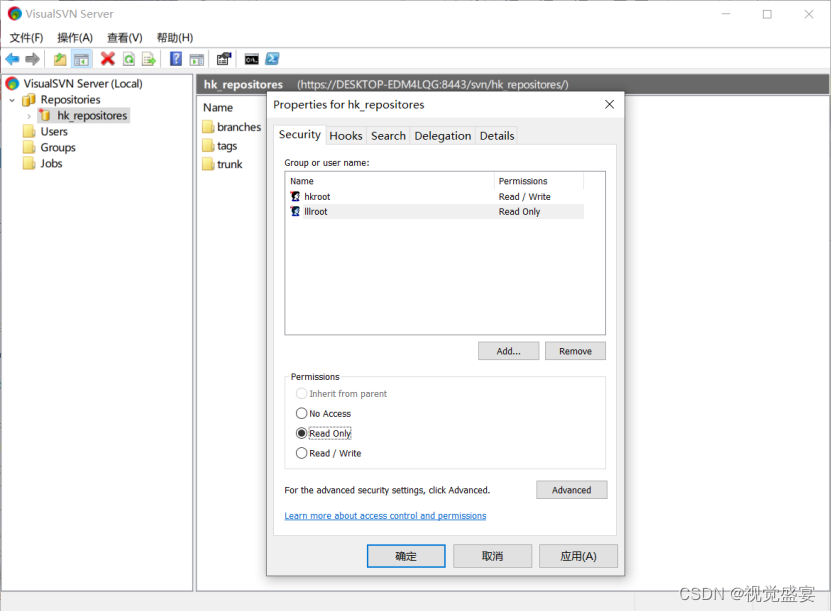Click the Up one level folder icon
831x612 pixels.
pos(60,59)
